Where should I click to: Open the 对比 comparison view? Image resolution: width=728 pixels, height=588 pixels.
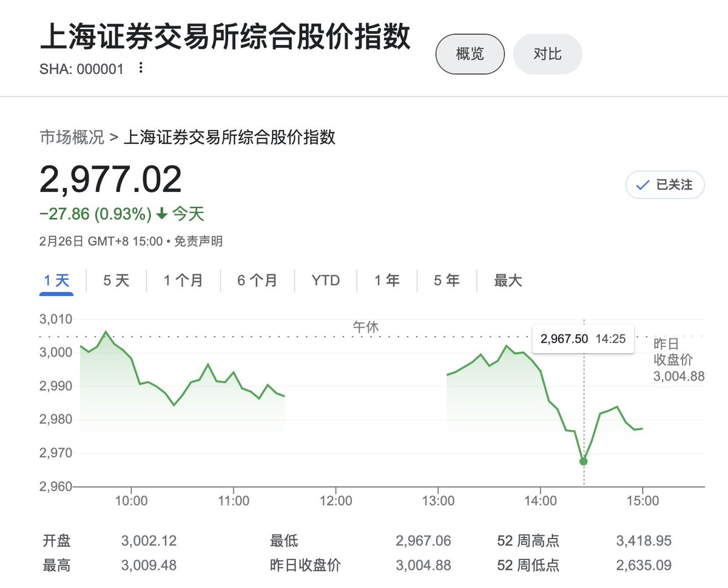[547, 54]
